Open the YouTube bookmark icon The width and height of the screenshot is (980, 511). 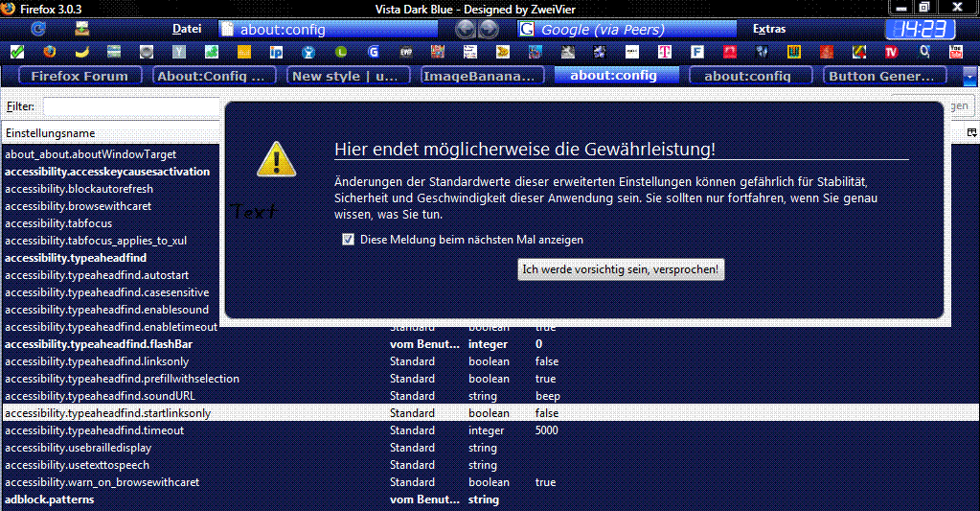tap(956, 52)
